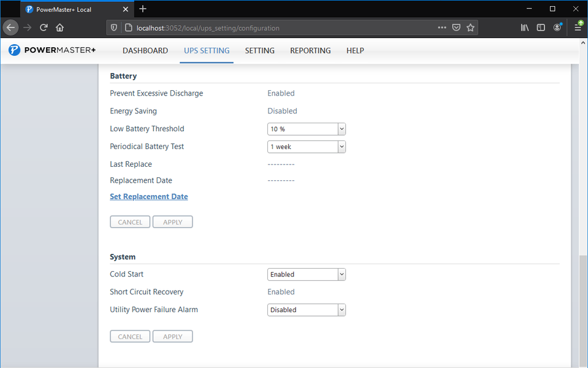588x368 pixels.
Task: Click the PowerMaster+ logo icon
Action: [14, 50]
